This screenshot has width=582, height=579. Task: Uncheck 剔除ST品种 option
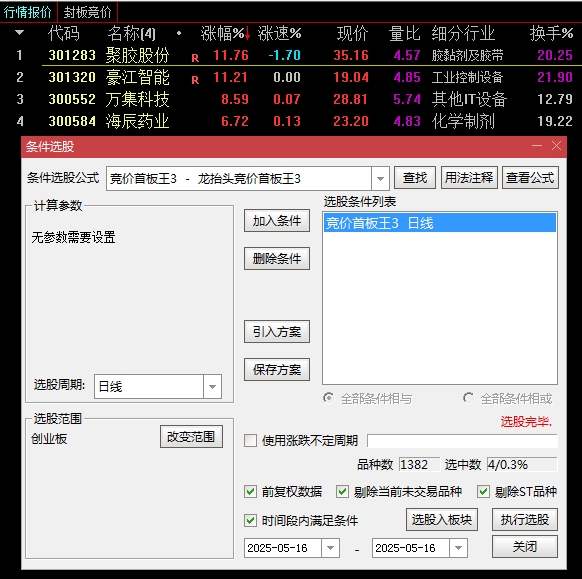(x=483, y=492)
